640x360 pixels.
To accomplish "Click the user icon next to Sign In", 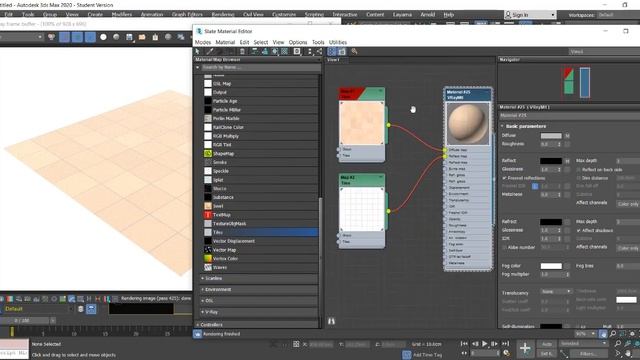I will [x=508, y=15].
